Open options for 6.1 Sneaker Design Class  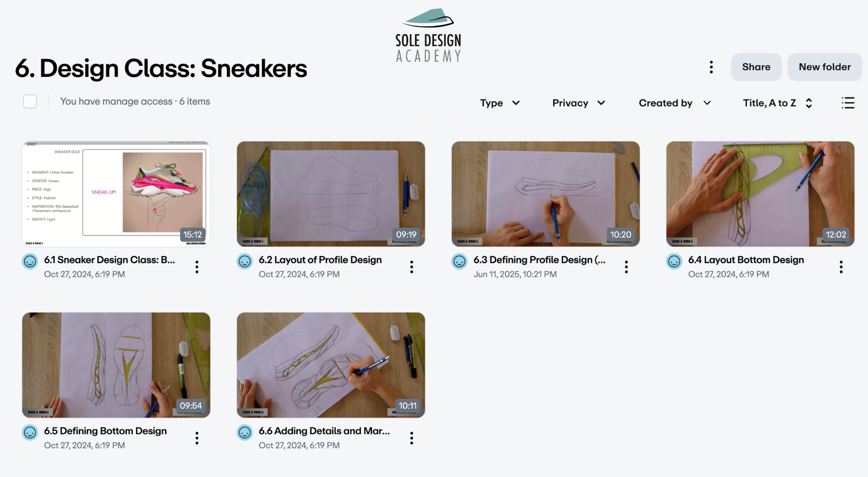197,267
